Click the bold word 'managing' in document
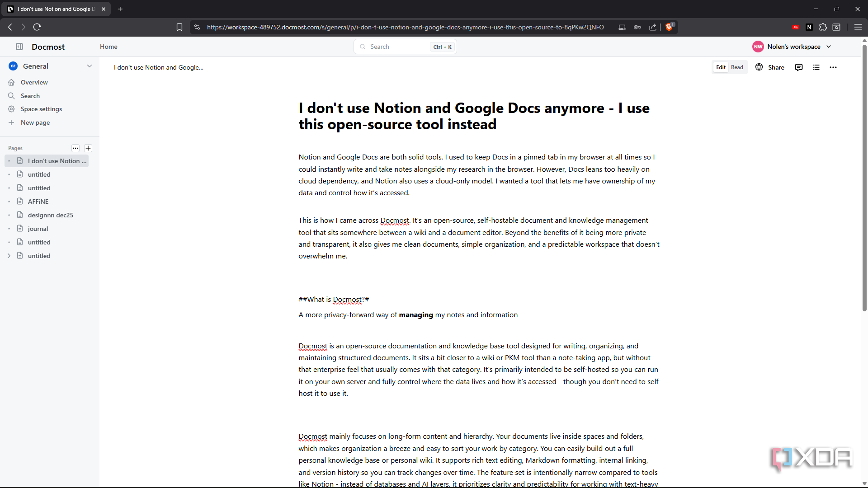Image resolution: width=868 pixels, height=488 pixels. click(416, 315)
